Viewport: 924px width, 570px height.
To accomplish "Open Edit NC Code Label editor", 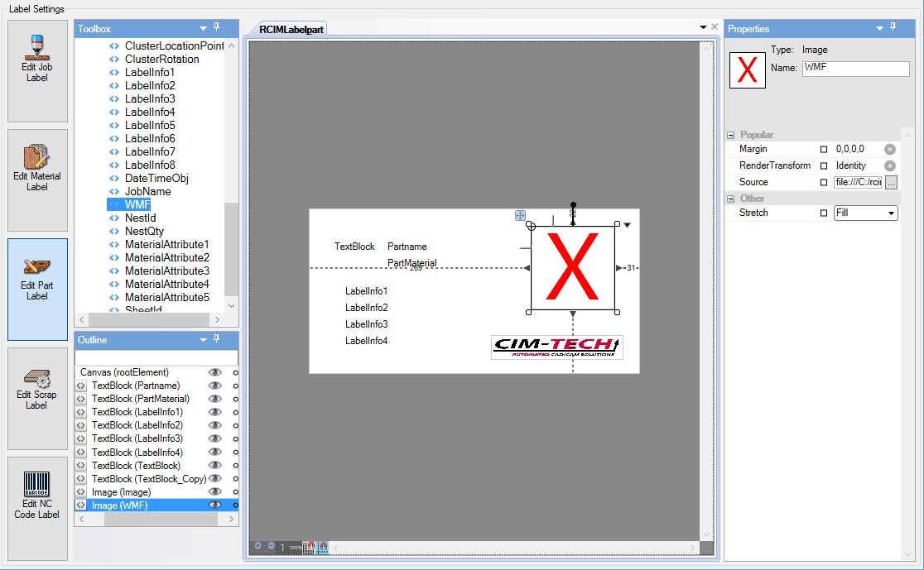I will 37,507.
